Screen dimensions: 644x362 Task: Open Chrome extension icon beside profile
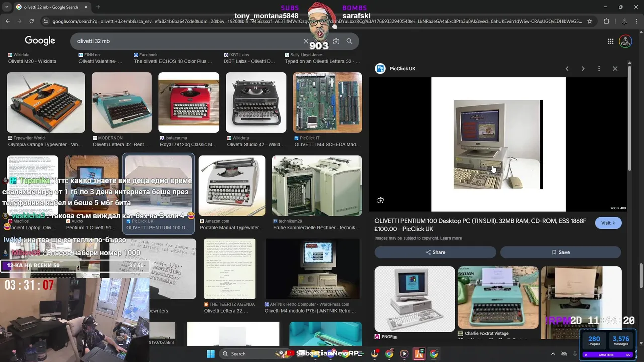click(x=624, y=21)
